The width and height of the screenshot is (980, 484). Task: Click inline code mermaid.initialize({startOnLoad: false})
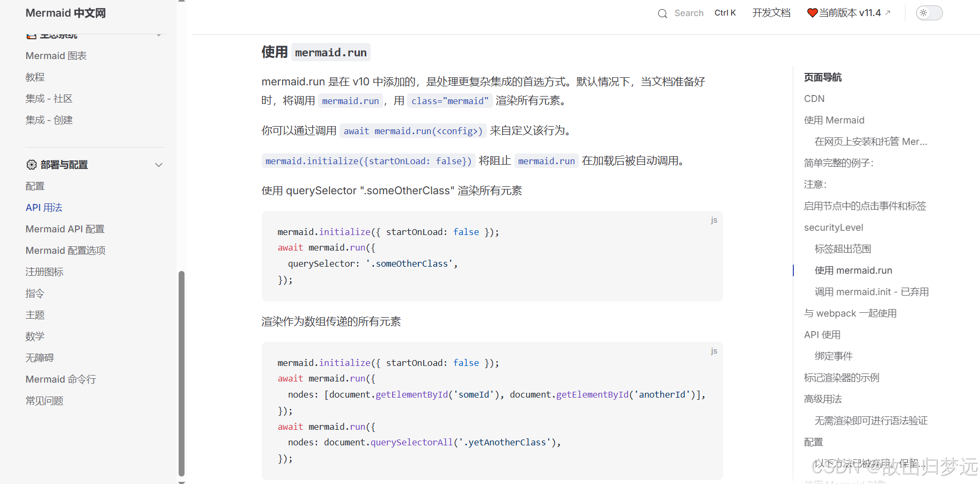(x=369, y=161)
